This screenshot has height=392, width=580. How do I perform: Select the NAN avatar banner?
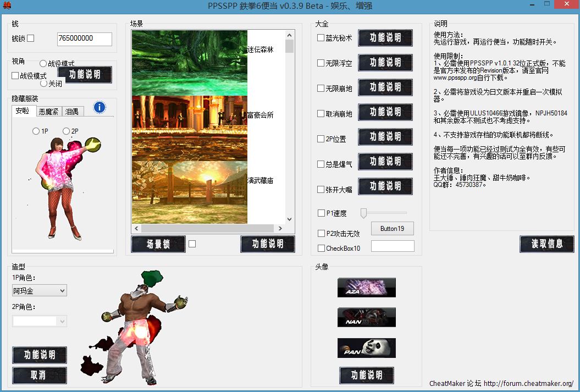366,318
